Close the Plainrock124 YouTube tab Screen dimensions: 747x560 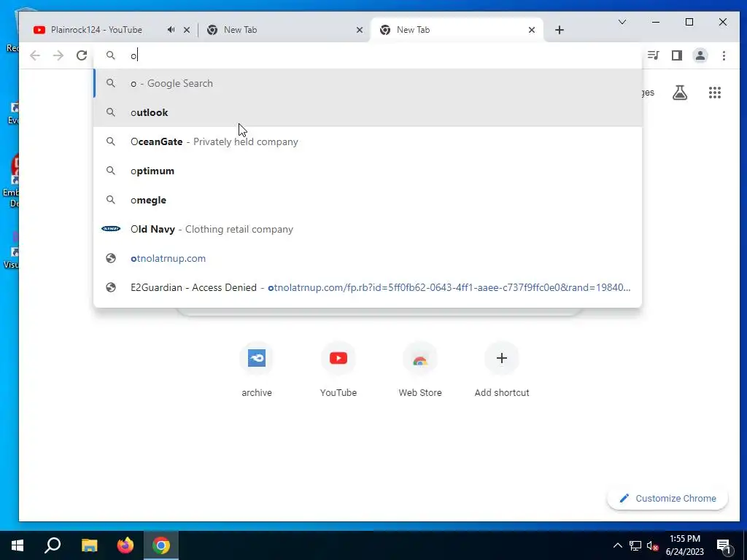click(x=187, y=29)
